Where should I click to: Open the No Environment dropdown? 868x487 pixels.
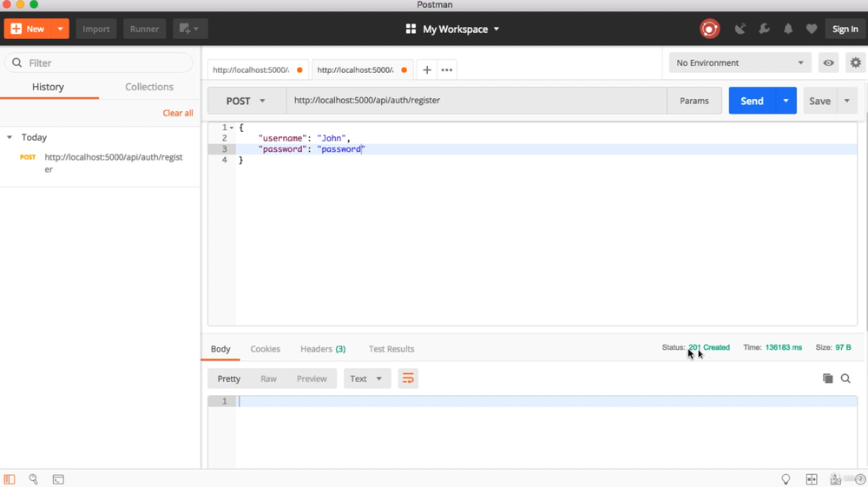coord(740,63)
